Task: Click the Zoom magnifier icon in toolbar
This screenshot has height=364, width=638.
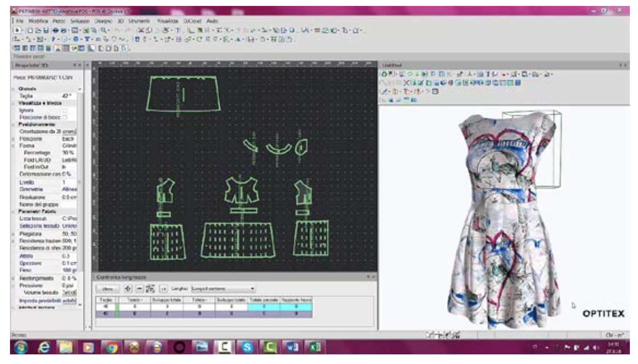Action: pos(104,30)
